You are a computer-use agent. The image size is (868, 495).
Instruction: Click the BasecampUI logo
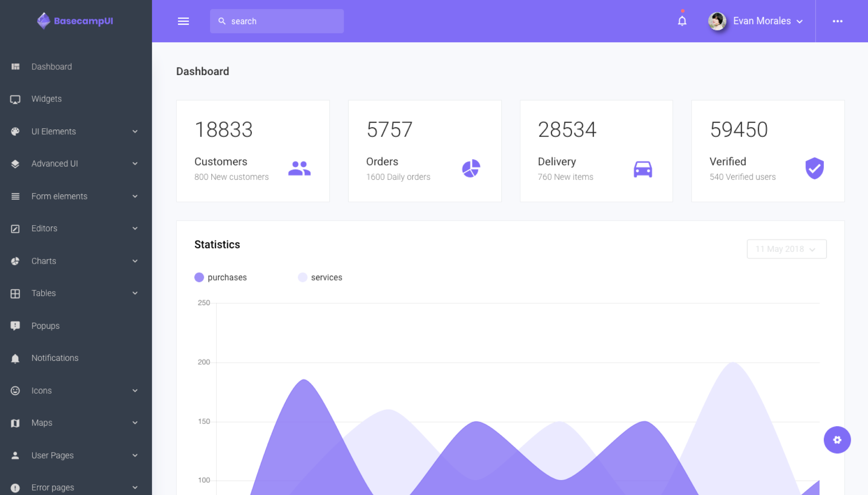tap(75, 21)
